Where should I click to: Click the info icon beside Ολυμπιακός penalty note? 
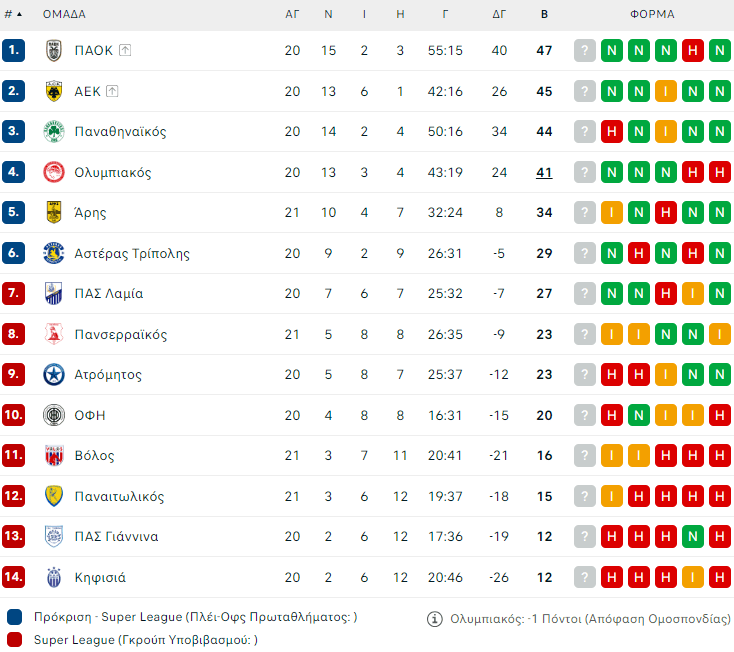click(435, 619)
